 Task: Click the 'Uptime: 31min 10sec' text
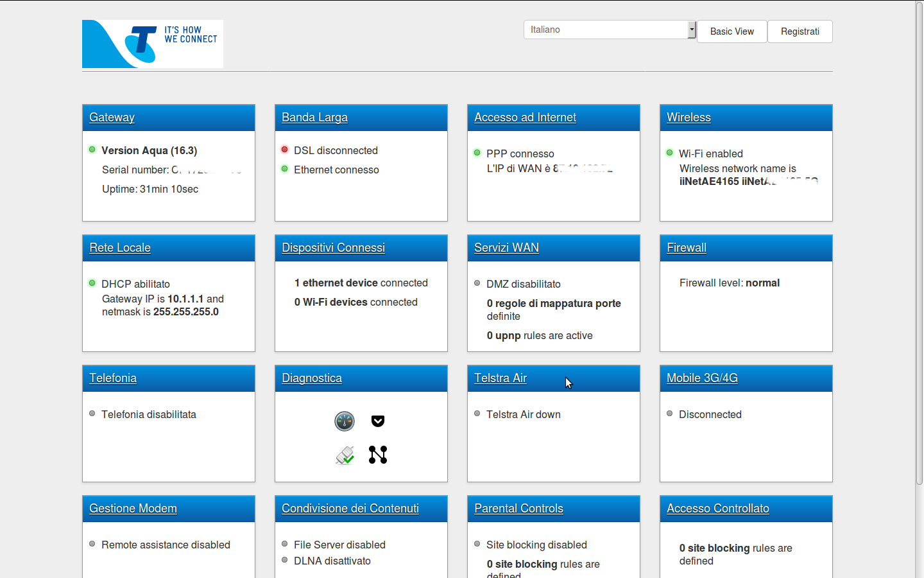[150, 189]
